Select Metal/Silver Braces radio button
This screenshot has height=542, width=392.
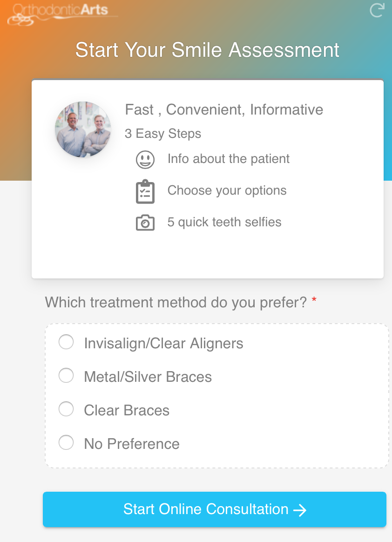[x=66, y=375]
